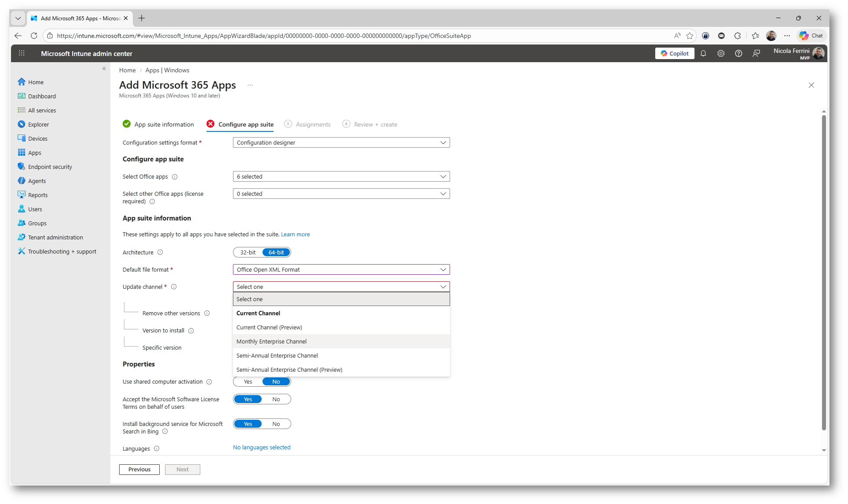This screenshot has height=504, width=848.
Task: Switch Architecture to 32-bit
Action: click(248, 252)
